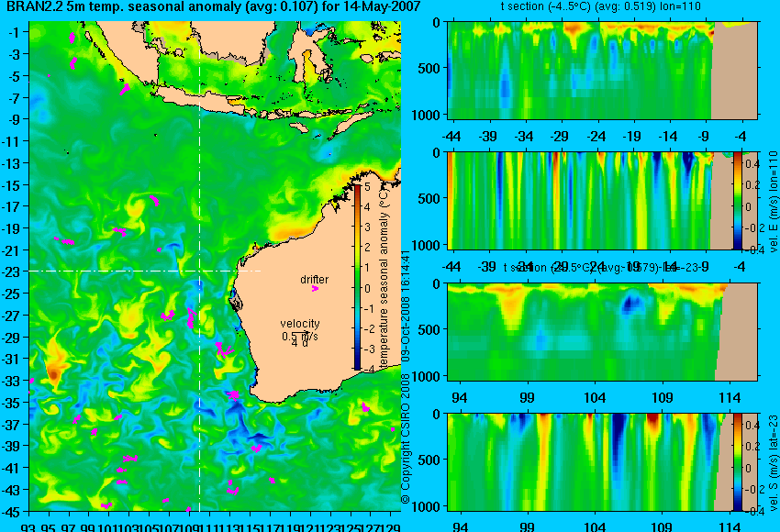This screenshot has width=780, height=532.
Task: Click latitude tick label -23 on the map axis
Action: (x=13, y=272)
